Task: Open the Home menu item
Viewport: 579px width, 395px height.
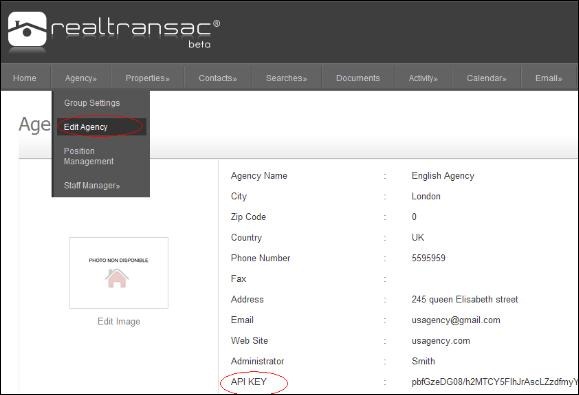Action: click(25, 78)
